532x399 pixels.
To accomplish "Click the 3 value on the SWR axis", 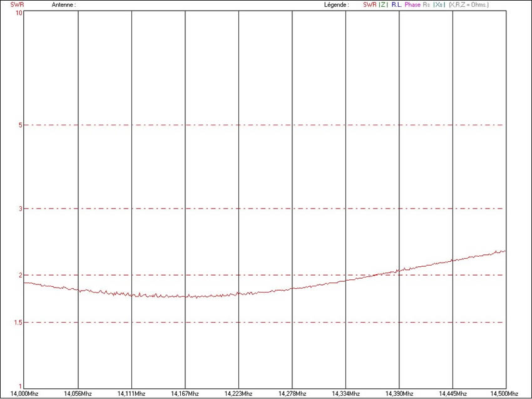I will pos(21,209).
